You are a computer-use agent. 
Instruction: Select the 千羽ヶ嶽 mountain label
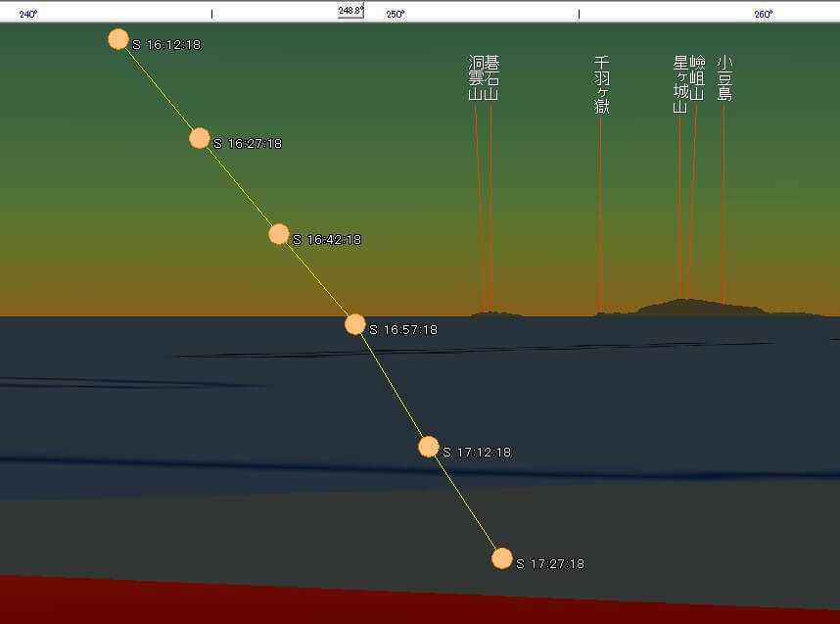(x=601, y=84)
